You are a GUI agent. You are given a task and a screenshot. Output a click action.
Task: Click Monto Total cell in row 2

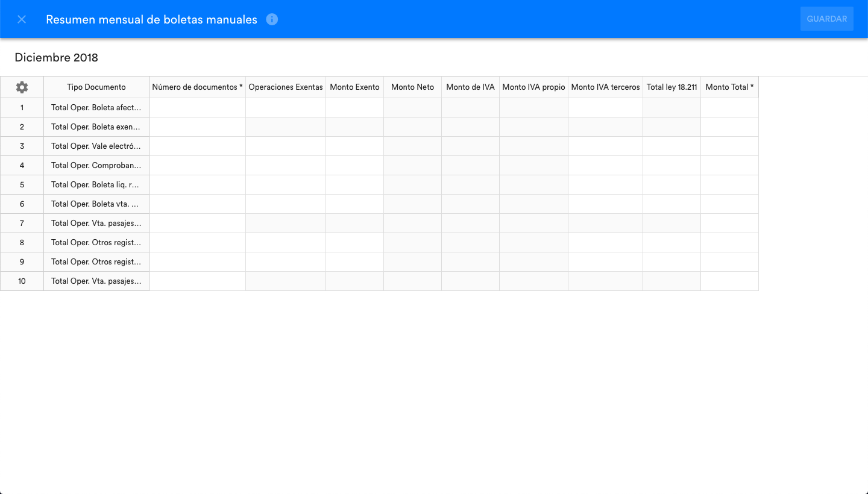tap(729, 127)
